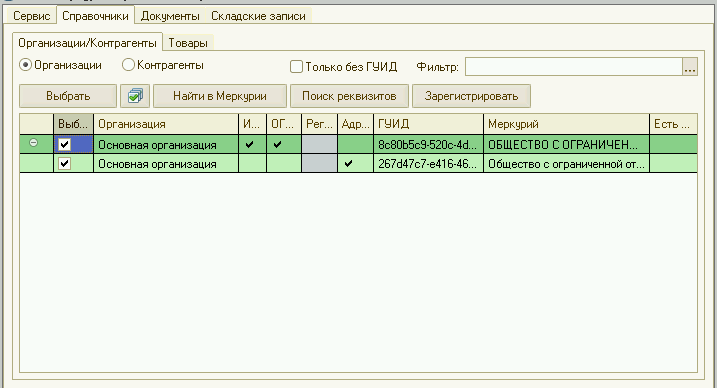
Task: Switch to the Товары subtab
Action: tap(188, 43)
